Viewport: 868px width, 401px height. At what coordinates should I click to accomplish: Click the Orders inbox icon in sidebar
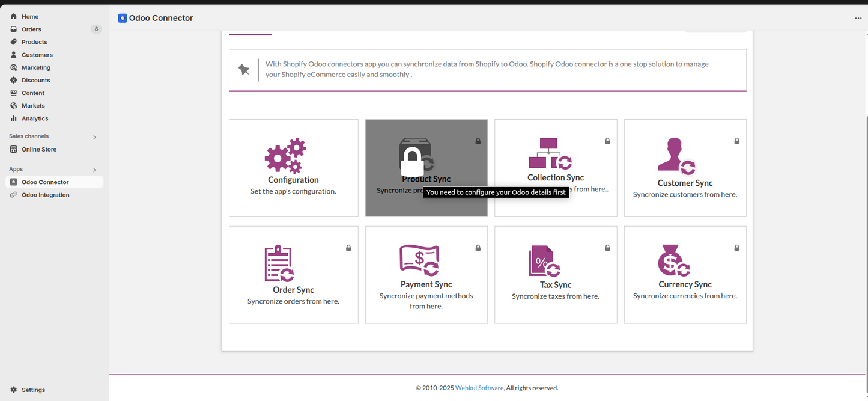tap(14, 29)
